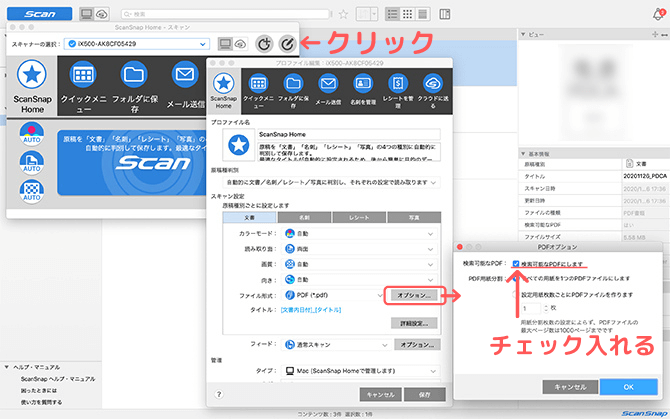
Task: Click the 詳細設定 button
Action: (x=414, y=323)
